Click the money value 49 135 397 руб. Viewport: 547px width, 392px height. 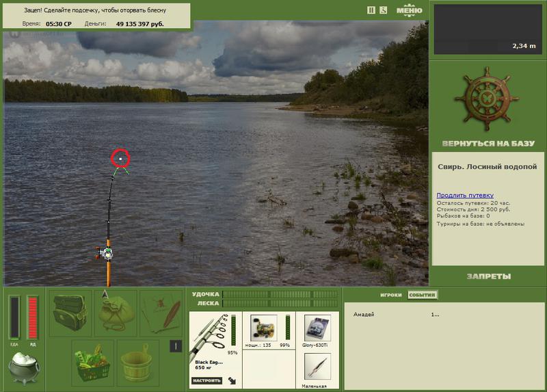coord(140,24)
